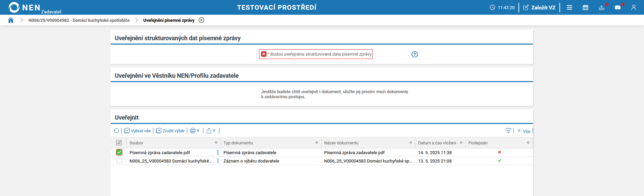Open row menu for Písemná zpráva zadavatele.pdf

click(x=218, y=152)
